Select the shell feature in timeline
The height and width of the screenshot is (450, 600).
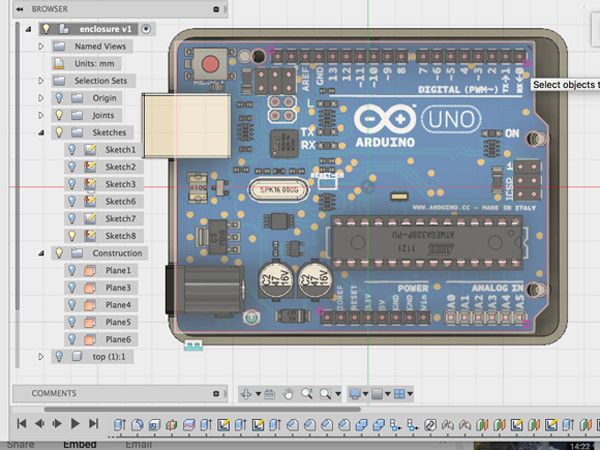155,424
